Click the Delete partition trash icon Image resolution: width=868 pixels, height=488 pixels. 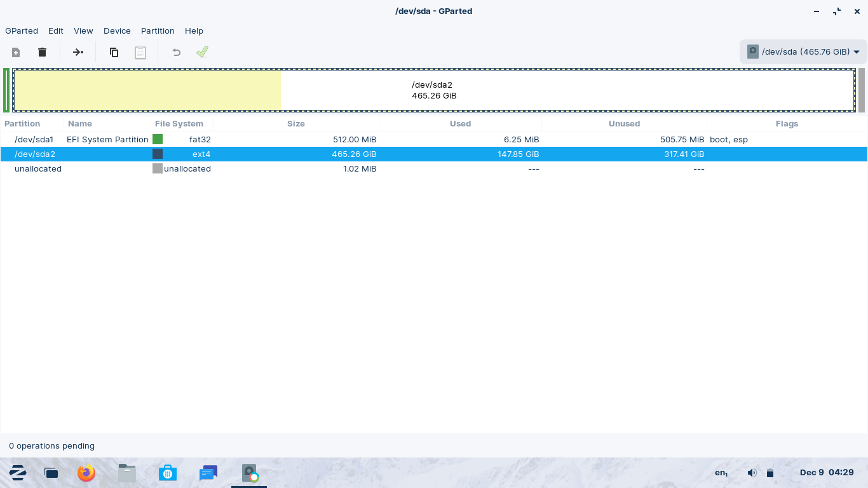42,52
